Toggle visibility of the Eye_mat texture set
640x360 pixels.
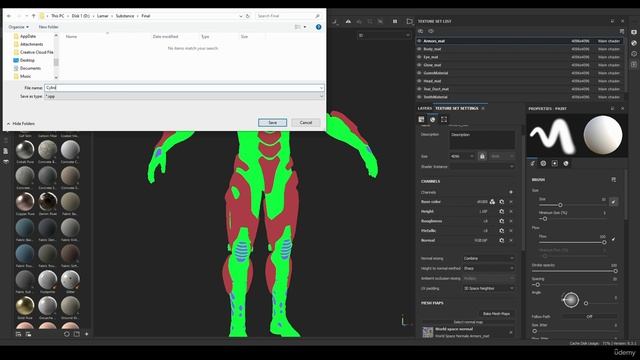pos(419,57)
